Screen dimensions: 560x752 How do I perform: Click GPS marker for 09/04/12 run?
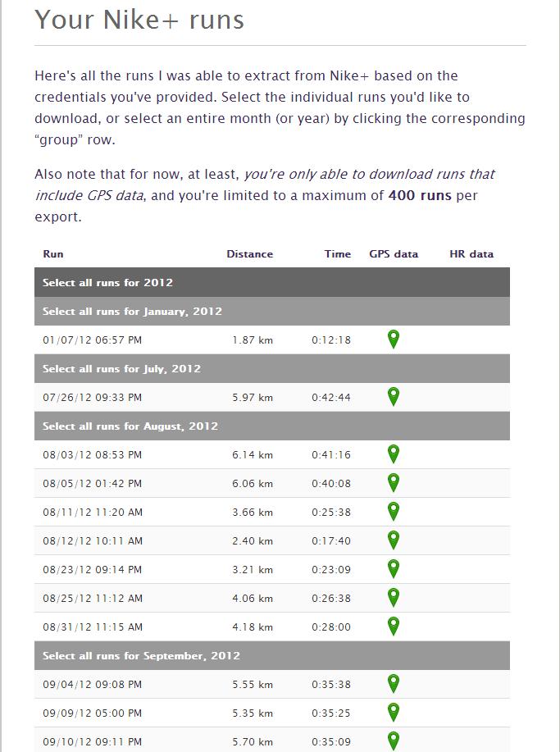(x=394, y=683)
